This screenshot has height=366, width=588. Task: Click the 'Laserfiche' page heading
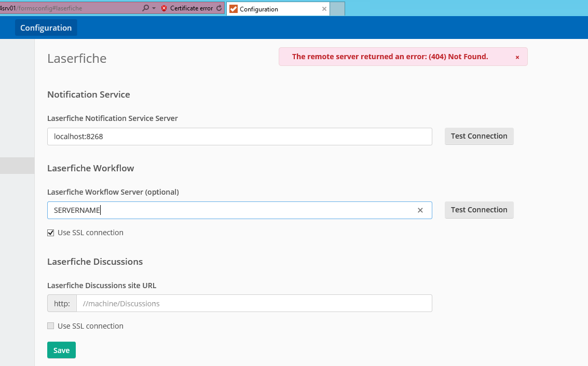(x=77, y=59)
